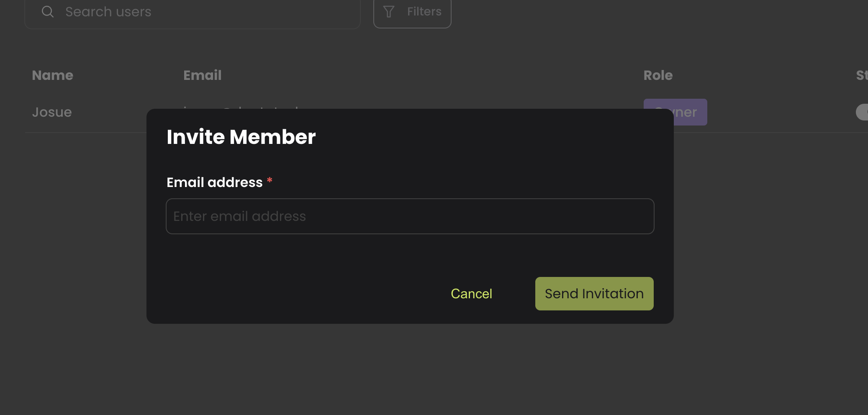
Task: Sort by the Email column header
Action: tap(203, 75)
